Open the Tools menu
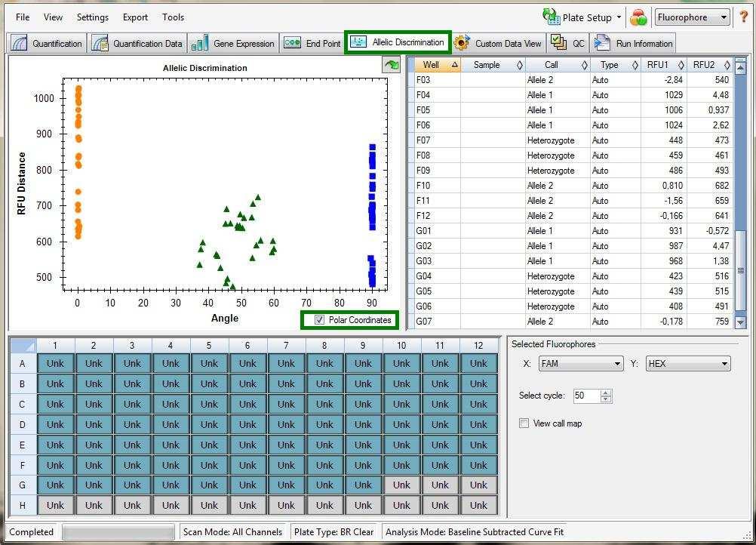The image size is (756, 545). (173, 17)
